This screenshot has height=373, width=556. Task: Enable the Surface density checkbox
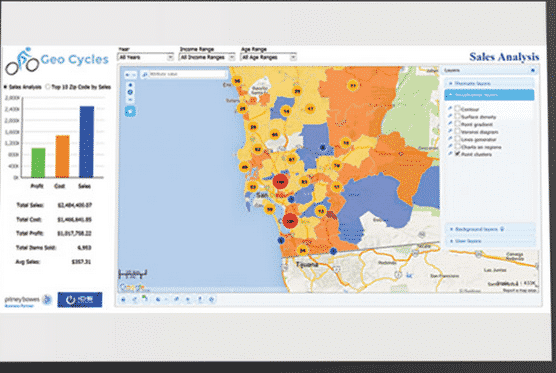458,116
